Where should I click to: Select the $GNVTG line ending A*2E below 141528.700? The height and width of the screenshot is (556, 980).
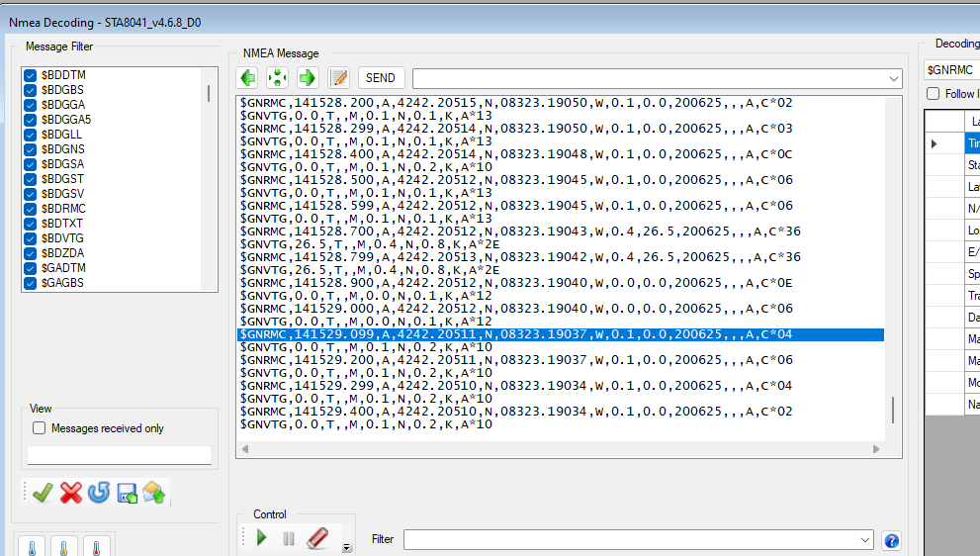click(x=370, y=244)
